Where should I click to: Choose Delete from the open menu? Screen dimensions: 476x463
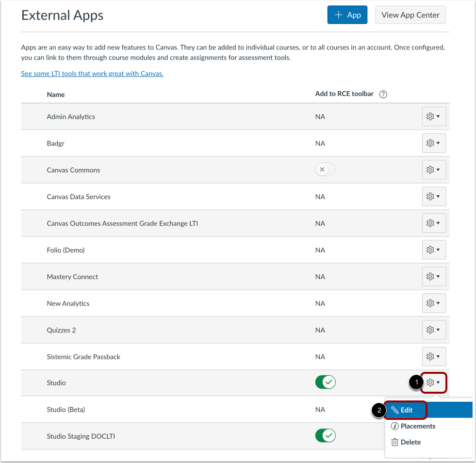pyautogui.click(x=410, y=442)
